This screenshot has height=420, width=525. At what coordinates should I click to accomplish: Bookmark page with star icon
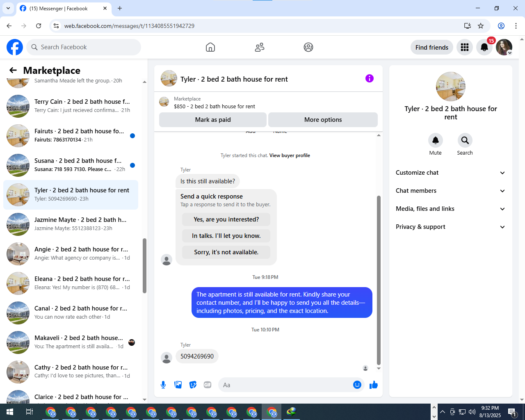tap(481, 26)
